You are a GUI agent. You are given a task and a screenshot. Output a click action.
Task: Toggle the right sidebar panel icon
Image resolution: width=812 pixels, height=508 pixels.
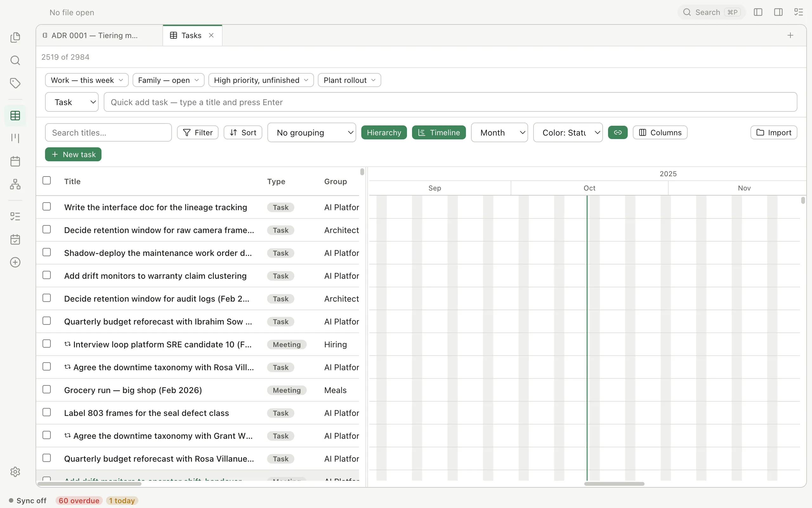tap(778, 12)
